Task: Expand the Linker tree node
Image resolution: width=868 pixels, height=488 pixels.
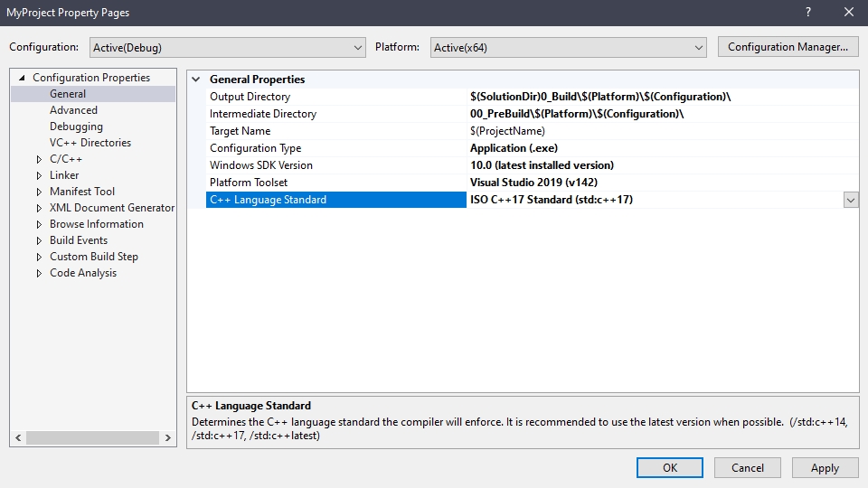Action: pos(39,175)
